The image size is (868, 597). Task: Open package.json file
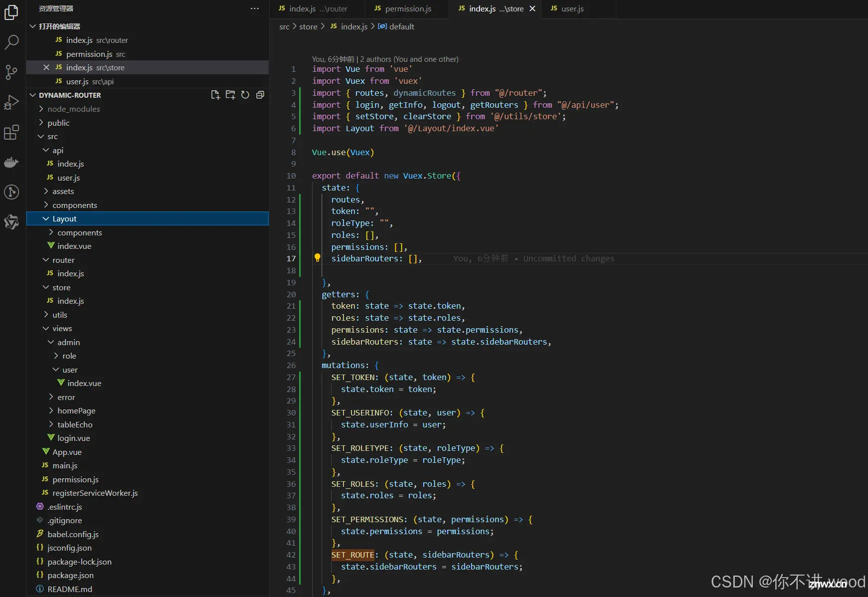(148, 575)
